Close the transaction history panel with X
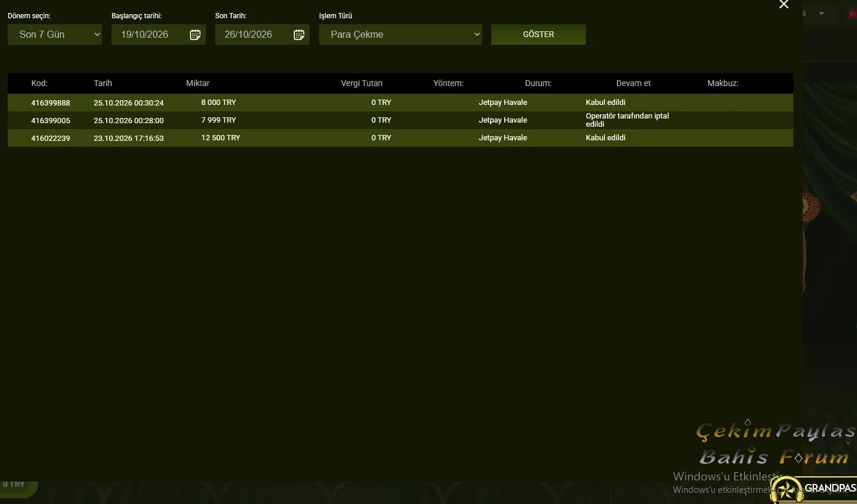 pos(784,5)
